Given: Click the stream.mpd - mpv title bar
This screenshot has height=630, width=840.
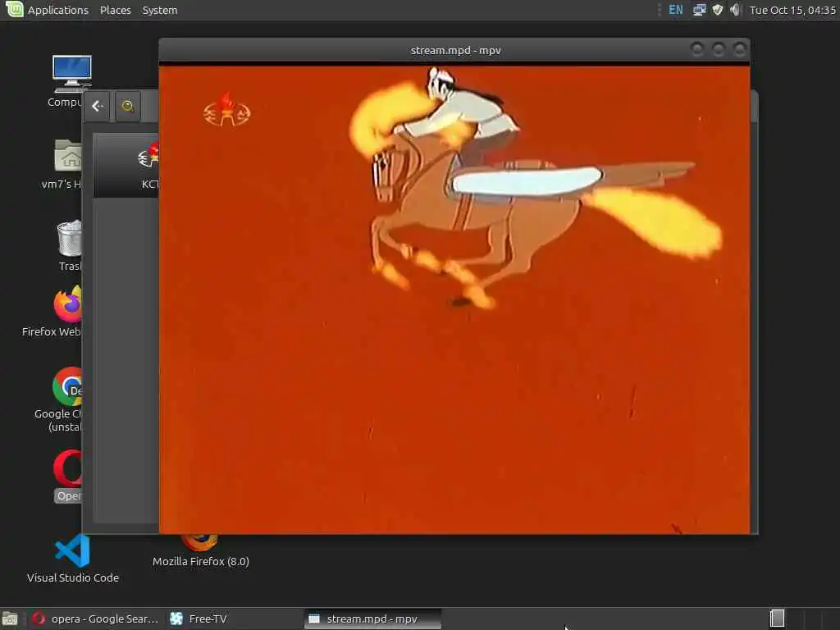Looking at the screenshot, I should [455, 50].
